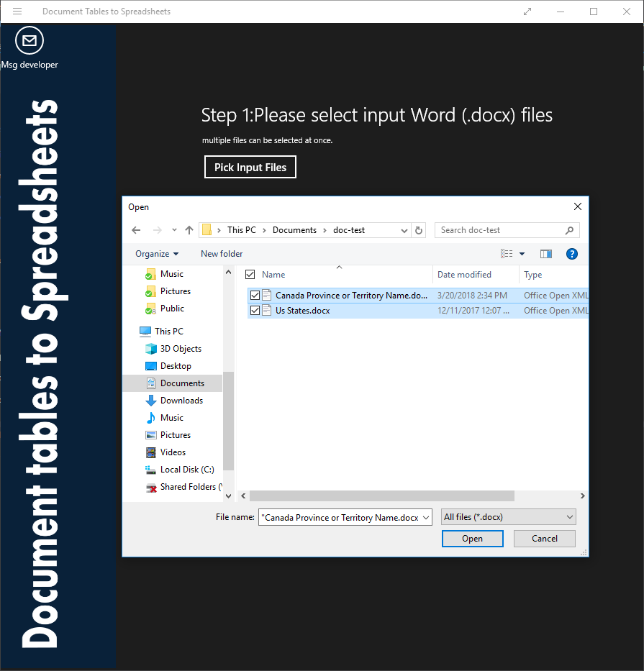The width and height of the screenshot is (644, 671).
Task: Go up to the parent folder
Action: 189,229
